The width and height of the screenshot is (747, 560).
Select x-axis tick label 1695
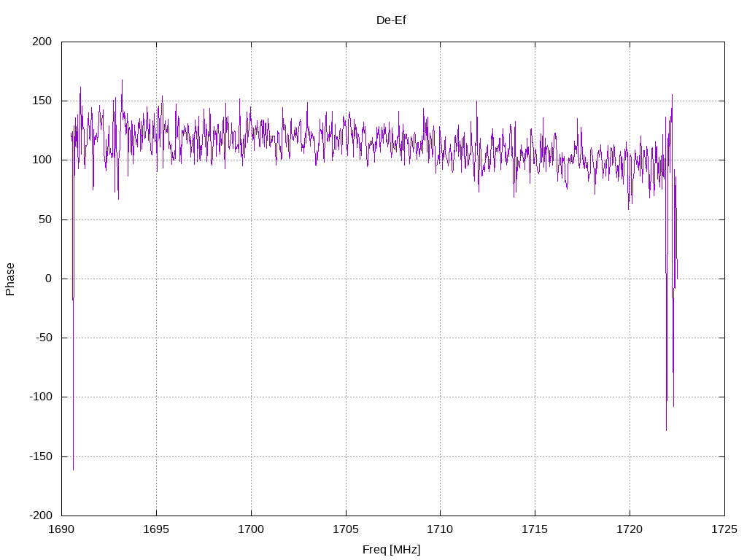click(x=156, y=529)
